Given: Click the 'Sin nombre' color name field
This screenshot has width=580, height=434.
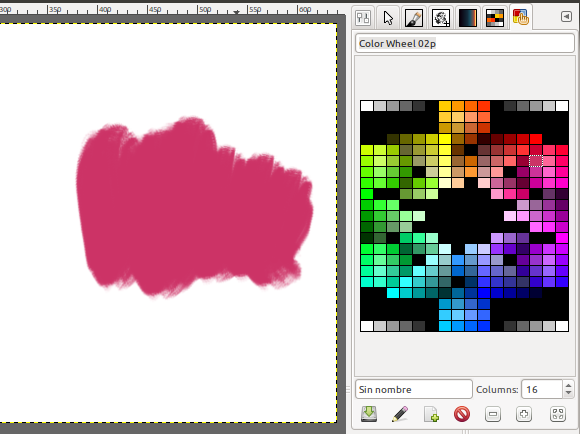Looking at the screenshot, I should (414, 389).
